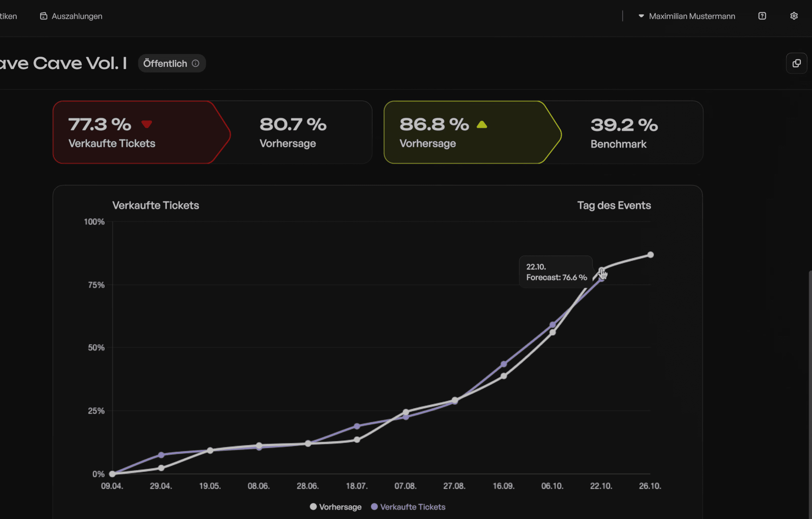Click the page vertical scrollbar
Image resolution: width=812 pixels, height=519 pixels.
coord(810,394)
